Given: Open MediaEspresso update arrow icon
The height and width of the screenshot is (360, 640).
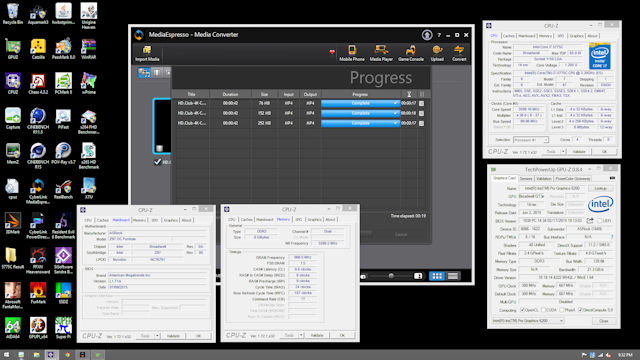Looking at the screenshot, I should [x=427, y=35].
